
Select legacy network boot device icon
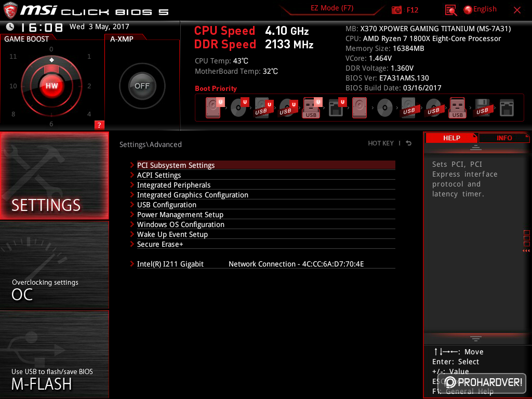click(507, 108)
